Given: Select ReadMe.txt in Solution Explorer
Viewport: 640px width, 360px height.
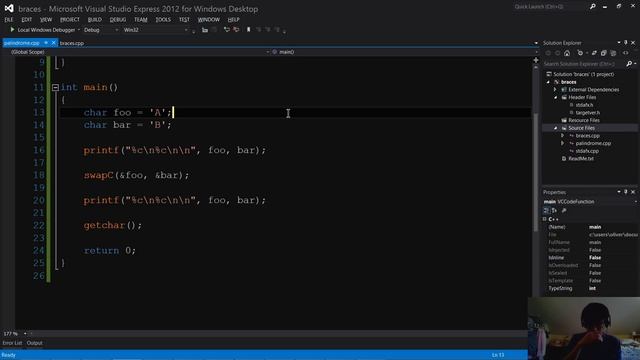Looking at the screenshot, I should point(581,159).
